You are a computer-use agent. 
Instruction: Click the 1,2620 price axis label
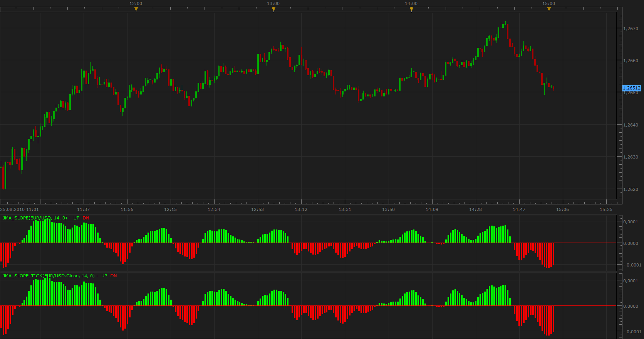coord(631,189)
